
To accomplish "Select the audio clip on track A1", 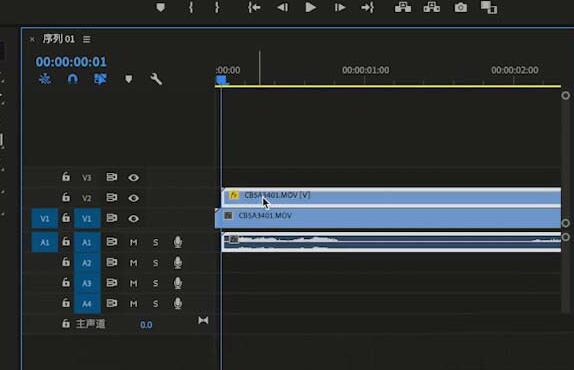I will [391, 242].
